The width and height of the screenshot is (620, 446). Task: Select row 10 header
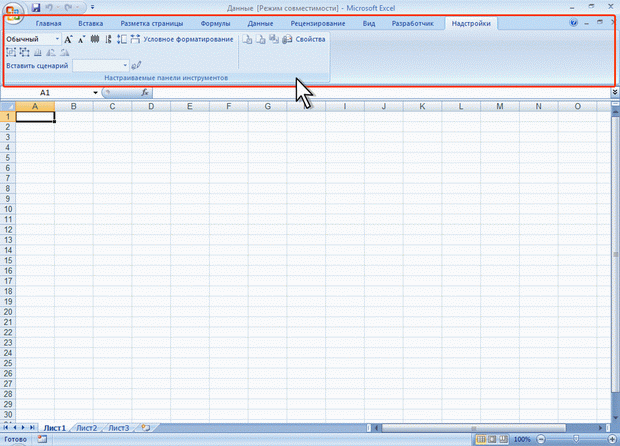[8, 209]
